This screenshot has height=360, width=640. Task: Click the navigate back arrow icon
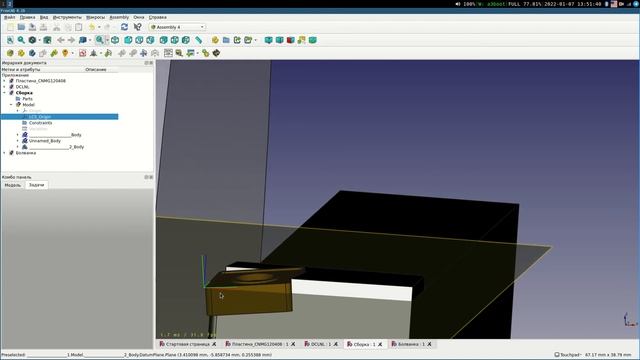61,40
